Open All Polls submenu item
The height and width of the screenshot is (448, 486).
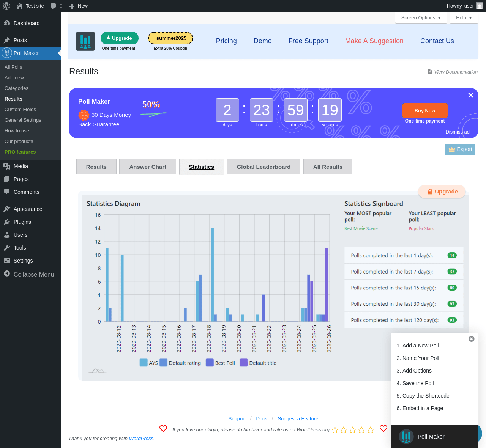click(x=13, y=67)
